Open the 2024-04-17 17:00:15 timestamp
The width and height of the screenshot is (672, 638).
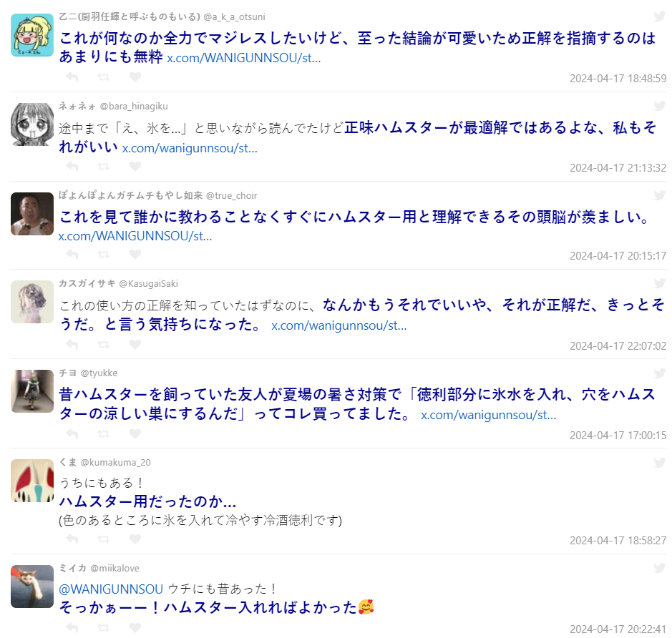618,435
